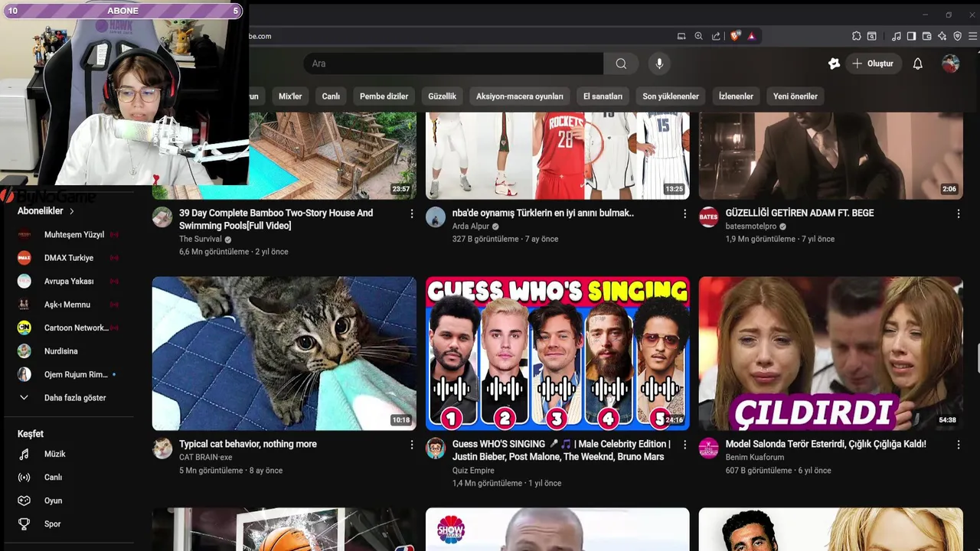980x551 pixels.
Task: Select the Mix'ler filter chip
Action: [x=290, y=96]
